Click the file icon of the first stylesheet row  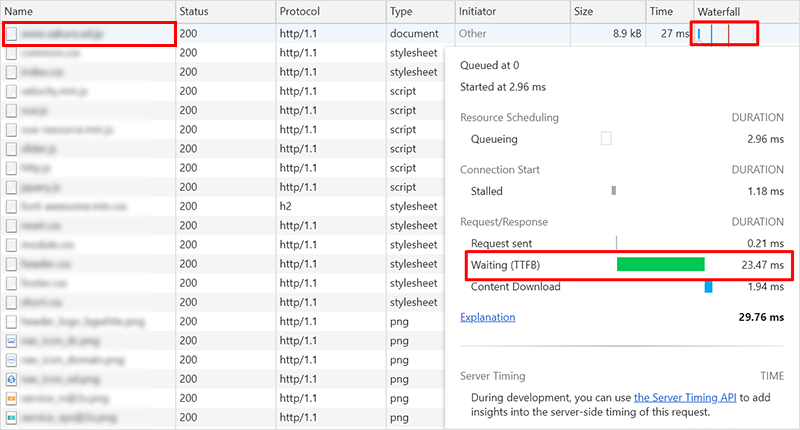pos(12,53)
